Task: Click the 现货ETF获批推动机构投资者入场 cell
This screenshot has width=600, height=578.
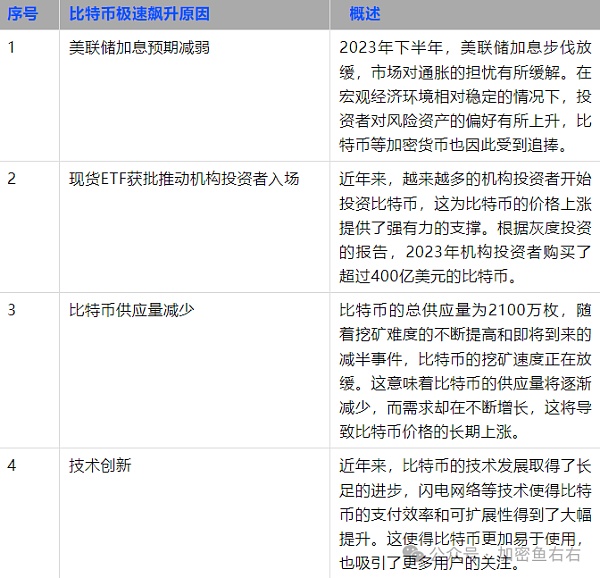Action: coord(184,178)
